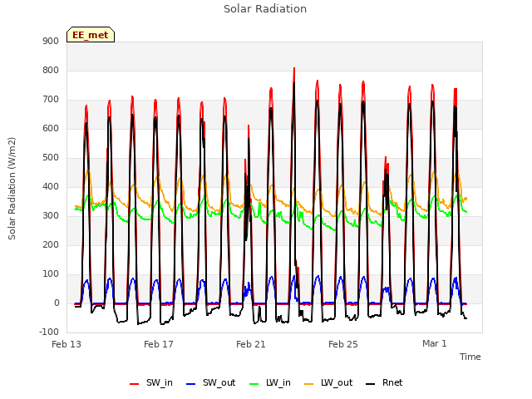
Task: Click the 700 y-axis tick label
Action: pos(51,100)
